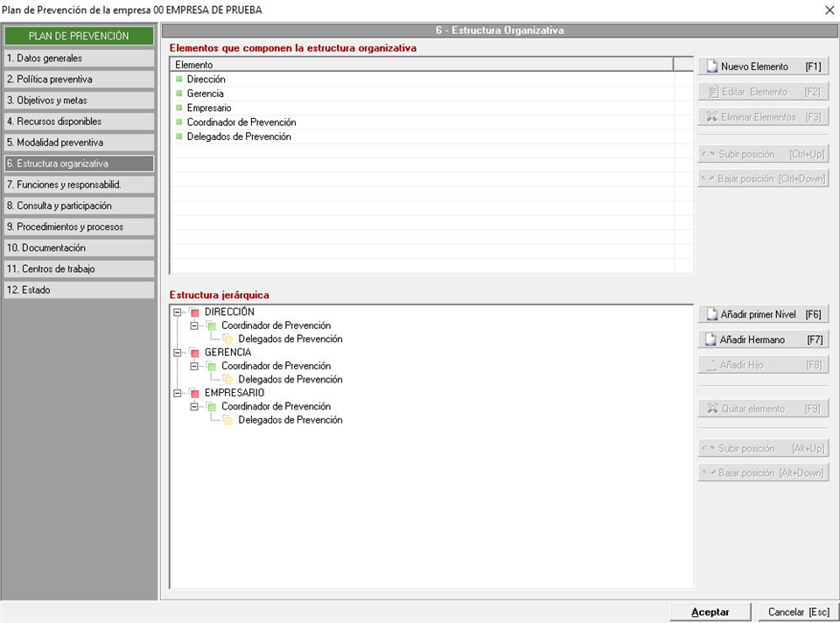Click Subir posición [Alt+Up] button

763,448
